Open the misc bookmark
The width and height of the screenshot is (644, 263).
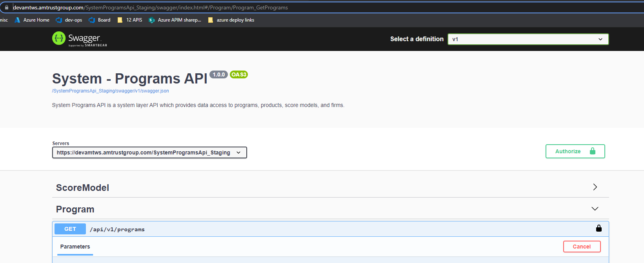click(x=4, y=20)
